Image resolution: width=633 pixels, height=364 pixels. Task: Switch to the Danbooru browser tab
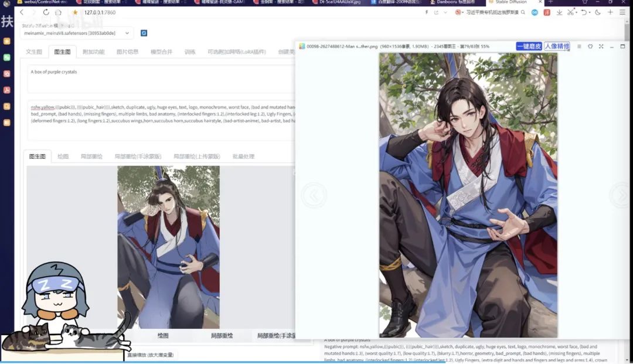pyautogui.click(x=456, y=2)
